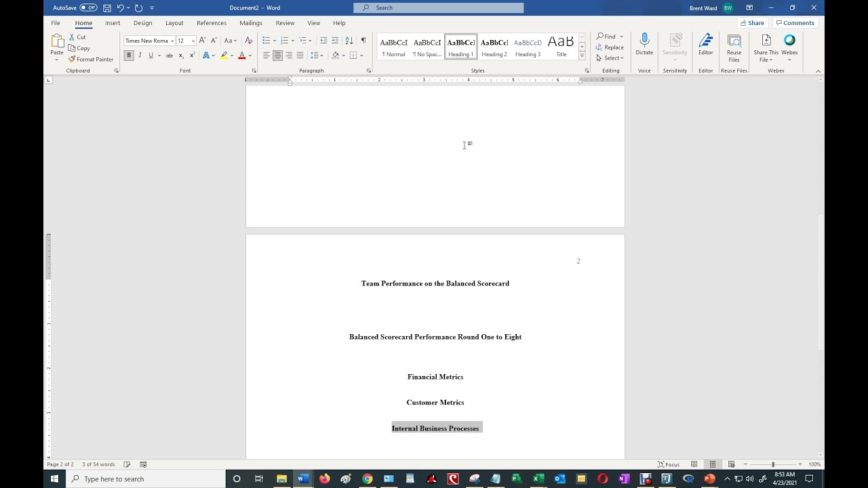Toggle paragraph marks display
Screen dimensions: 868x488
(363, 41)
